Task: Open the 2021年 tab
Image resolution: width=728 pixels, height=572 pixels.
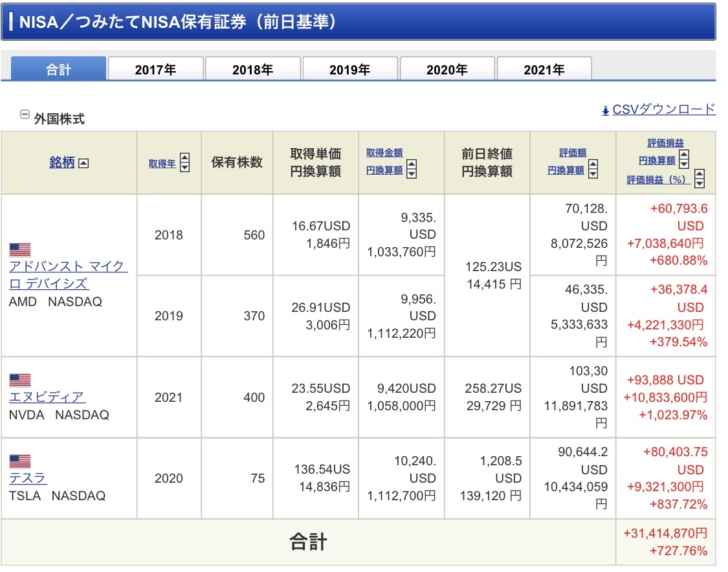Action: [x=544, y=69]
